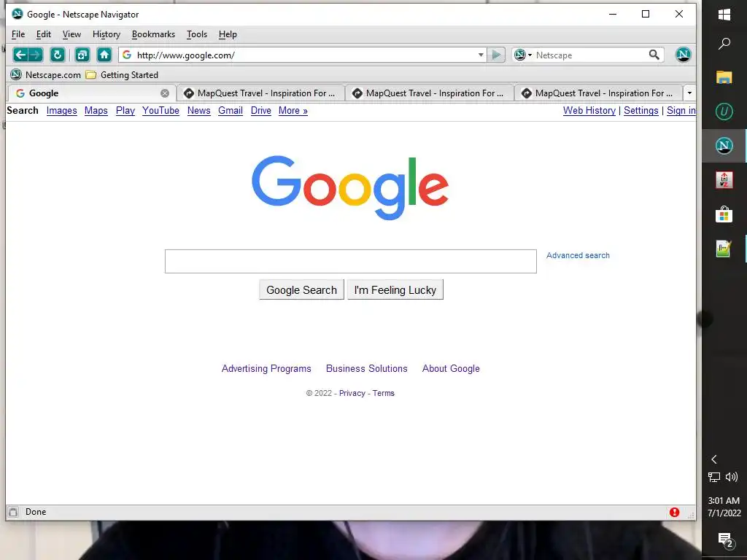Open the File menu
Image resolution: width=747 pixels, height=560 pixels.
pos(18,34)
